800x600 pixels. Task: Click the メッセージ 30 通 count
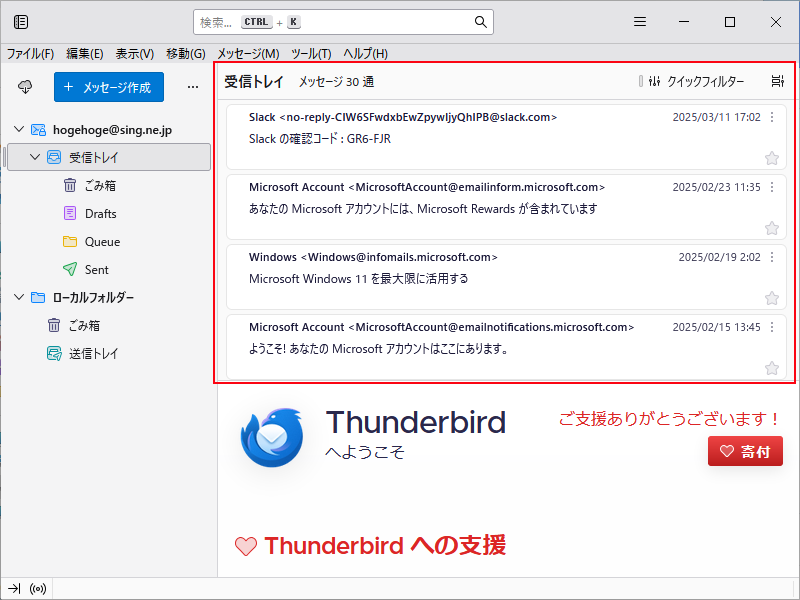336,82
